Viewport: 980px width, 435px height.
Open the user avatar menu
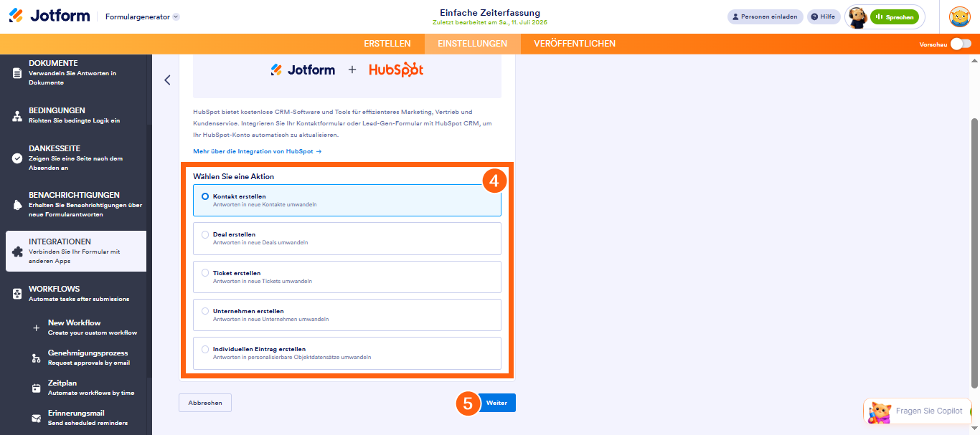tap(960, 16)
